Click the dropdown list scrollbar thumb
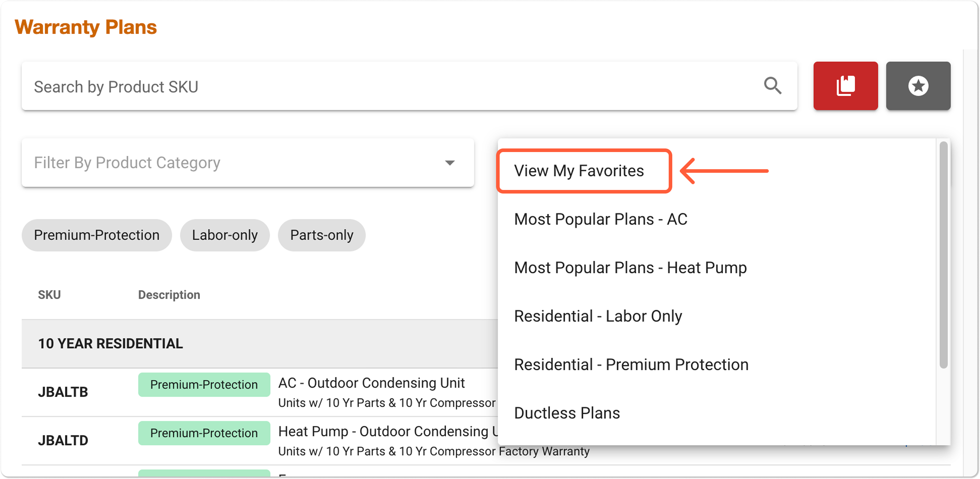 [x=943, y=255]
